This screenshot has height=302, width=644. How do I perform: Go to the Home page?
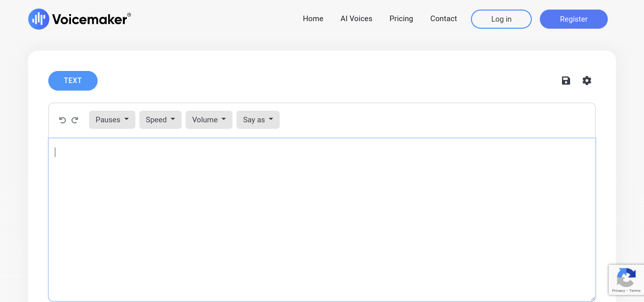[x=313, y=19]
